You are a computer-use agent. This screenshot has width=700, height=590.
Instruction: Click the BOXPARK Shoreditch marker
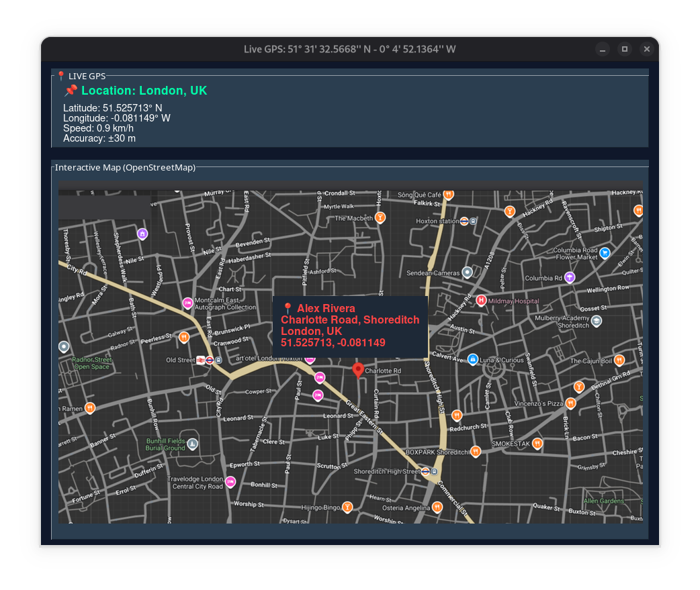[x=476, y=451]
